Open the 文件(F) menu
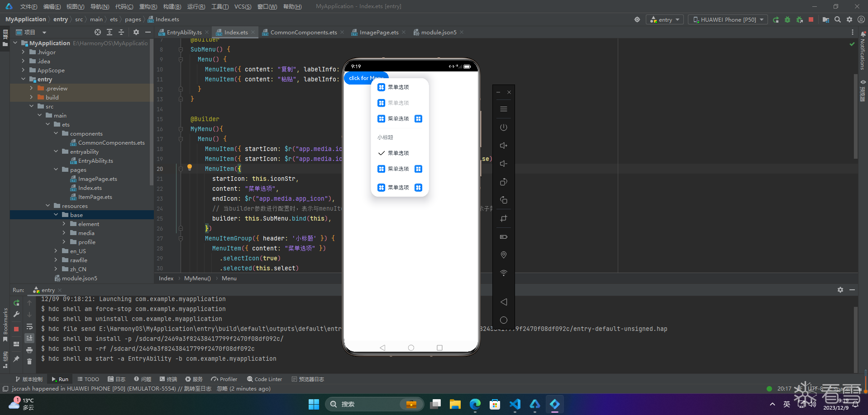The image size is (868, 415). pyautogui.click(x=29, y=6)
